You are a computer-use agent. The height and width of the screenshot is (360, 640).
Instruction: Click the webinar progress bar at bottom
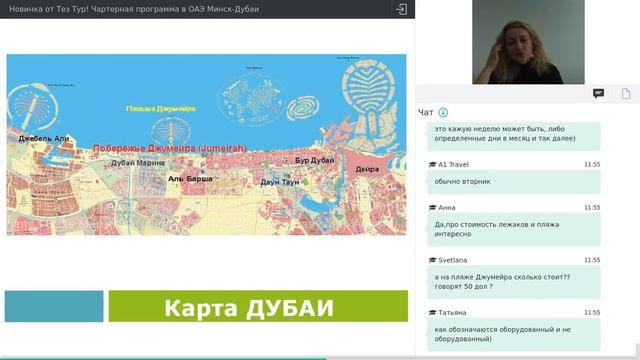[x=320, y=358]
